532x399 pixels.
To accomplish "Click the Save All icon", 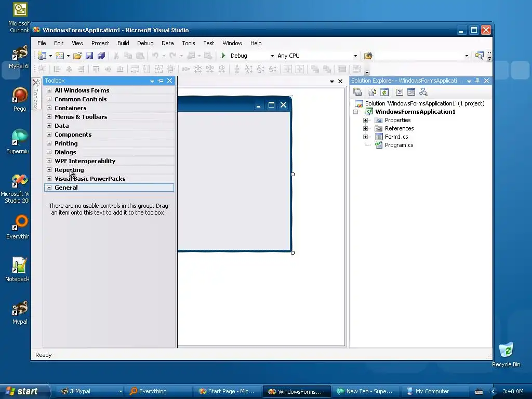I will pos(101,56).
